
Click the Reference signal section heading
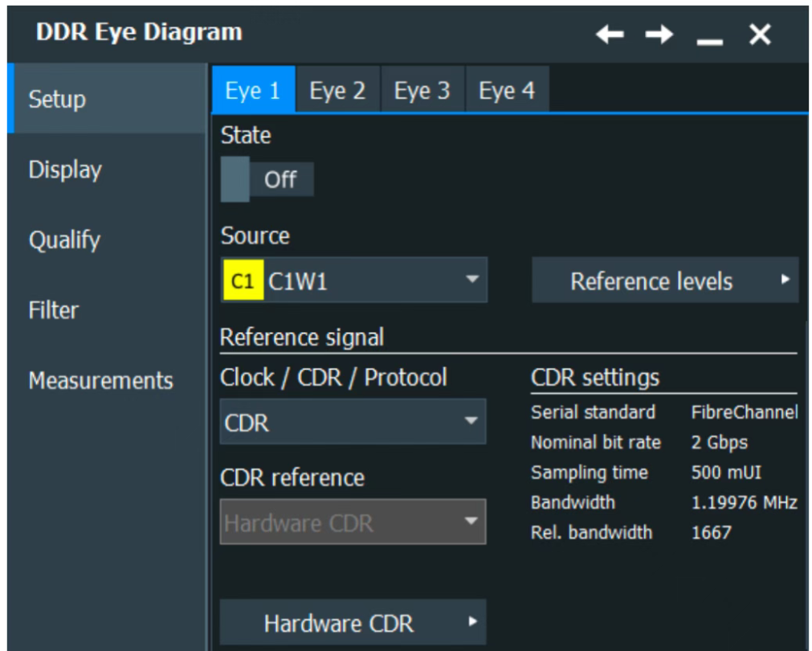click(x=302, y=337)
